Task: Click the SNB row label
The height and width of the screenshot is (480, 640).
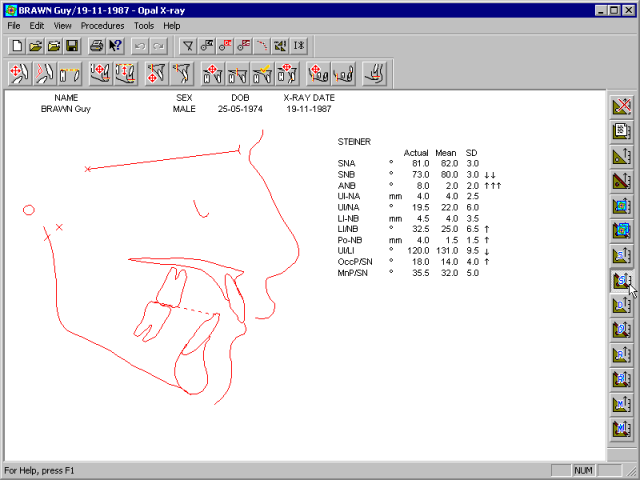Action: click(x=346, y=175)
